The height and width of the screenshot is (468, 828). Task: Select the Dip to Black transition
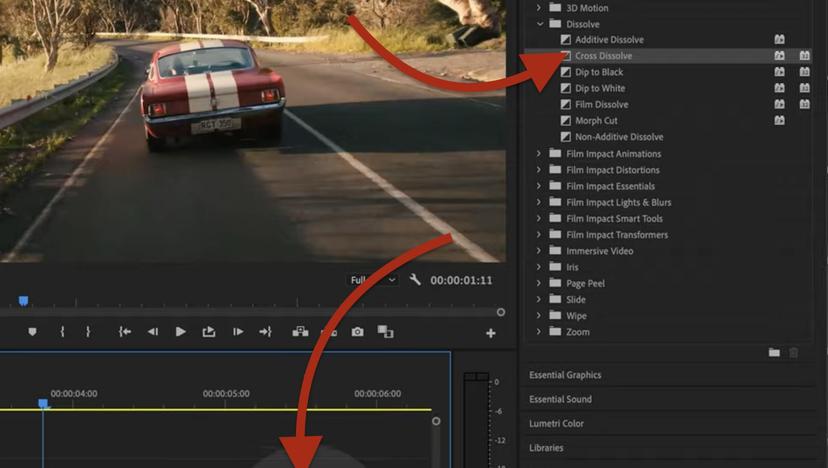[599, 72]
